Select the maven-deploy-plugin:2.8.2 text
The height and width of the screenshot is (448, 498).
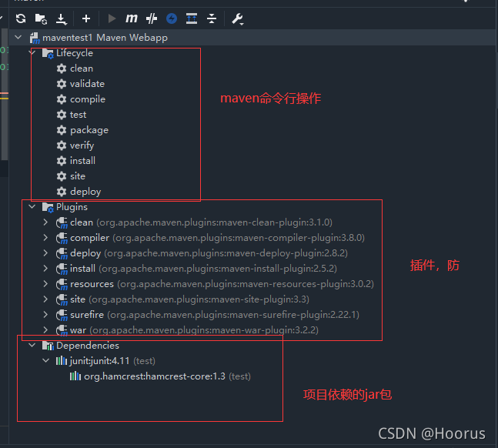[x=286, y=253]
